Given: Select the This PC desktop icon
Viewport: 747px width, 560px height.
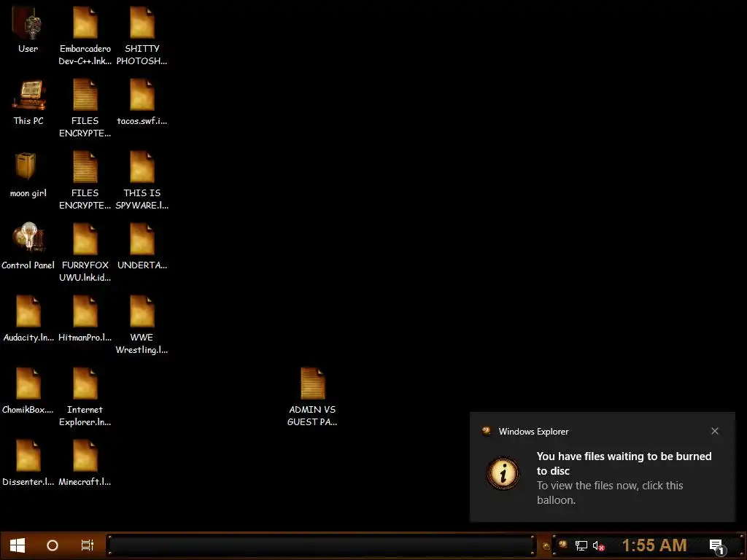Looking at the screenshot, I should (28, 102).
